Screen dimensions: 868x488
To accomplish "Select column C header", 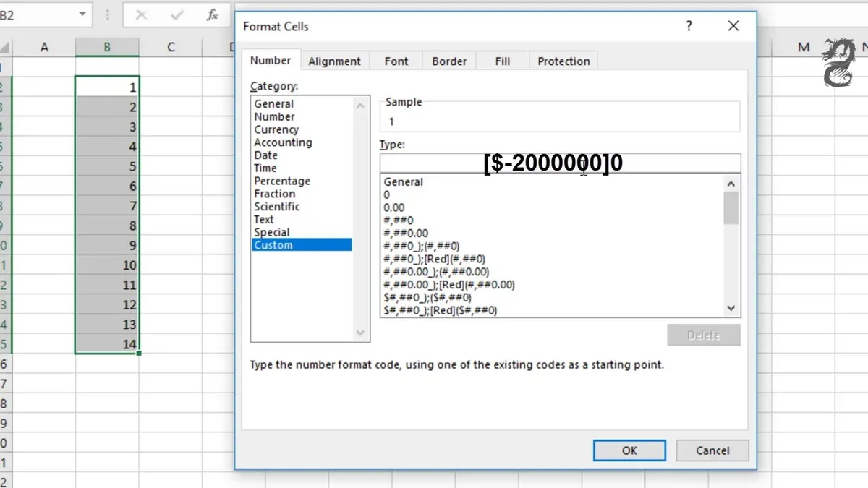I will coord(171,47).
